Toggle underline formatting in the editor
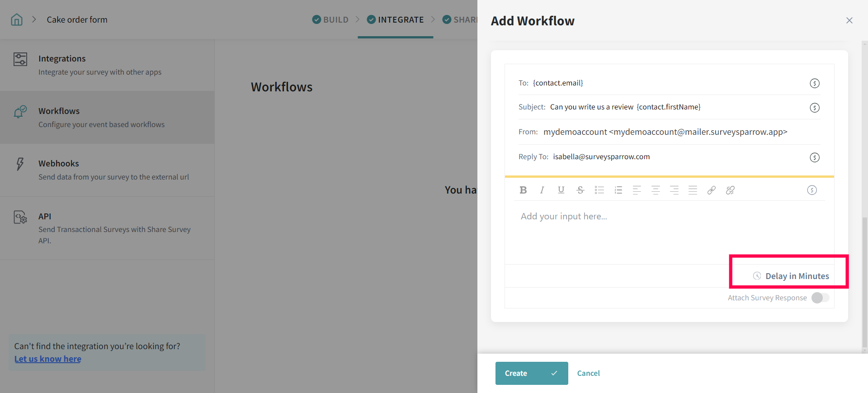This screenshot has height=393, width=868. pyautogui.click(x=561, y=190)
